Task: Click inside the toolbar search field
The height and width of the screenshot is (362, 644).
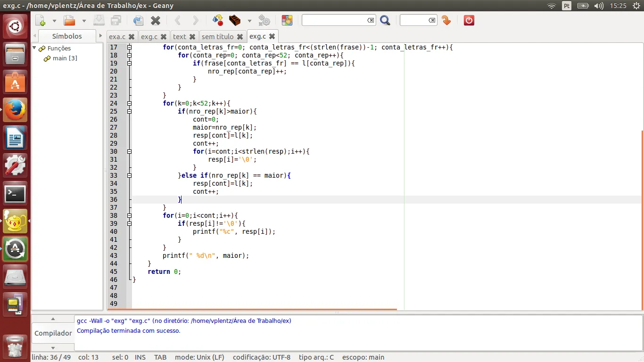Action: 334,20
